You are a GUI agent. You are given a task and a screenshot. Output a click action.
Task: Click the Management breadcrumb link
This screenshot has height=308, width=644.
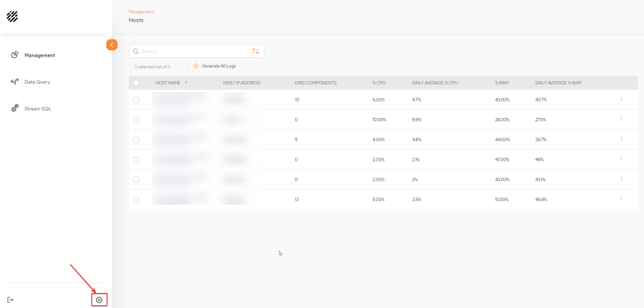coord(141,12)
